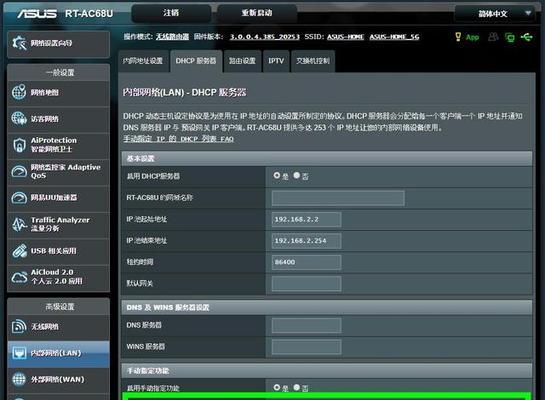Viewport: 545px width, 400px height.
Task: Open the USB applications menu item
Action: pos(58,251)
